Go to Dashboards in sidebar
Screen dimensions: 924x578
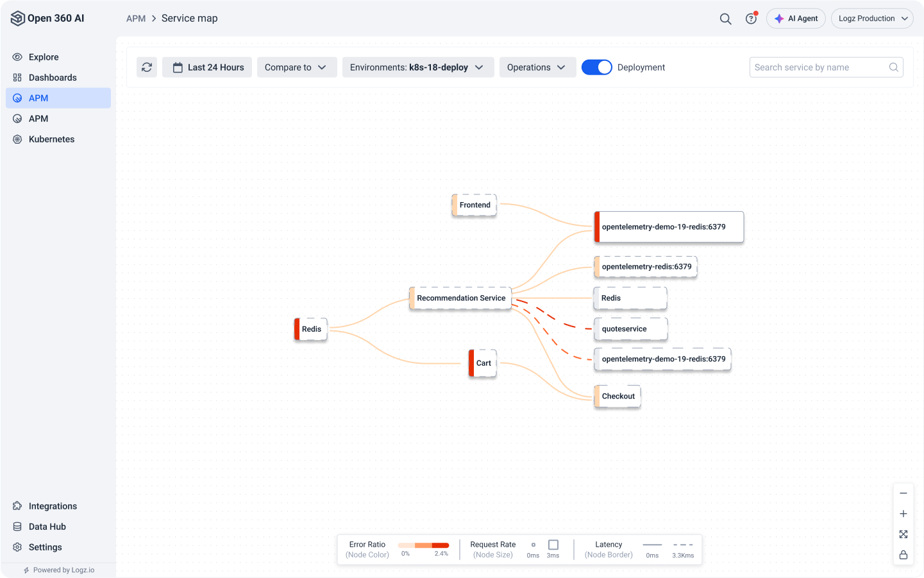53,78
